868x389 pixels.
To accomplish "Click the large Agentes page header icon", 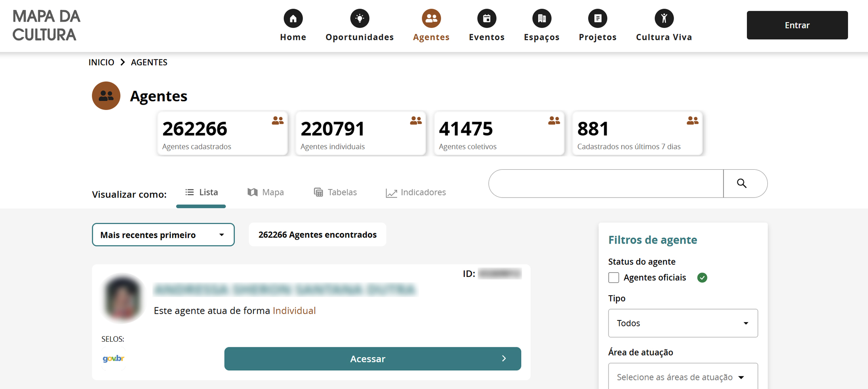I will pos(106,96).
